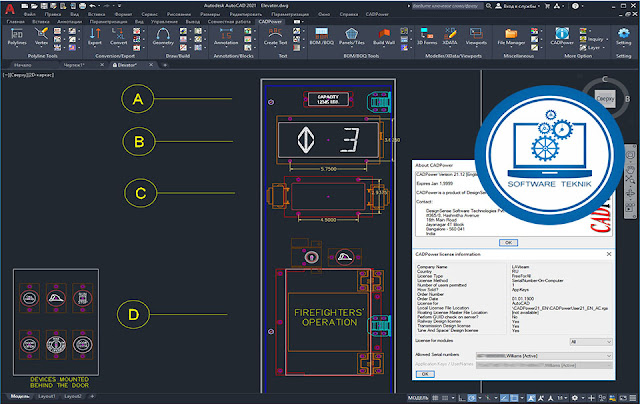Screen dimensions: 640x404
Task: Toggle grid display in the status bar
Action: [435, 398]
